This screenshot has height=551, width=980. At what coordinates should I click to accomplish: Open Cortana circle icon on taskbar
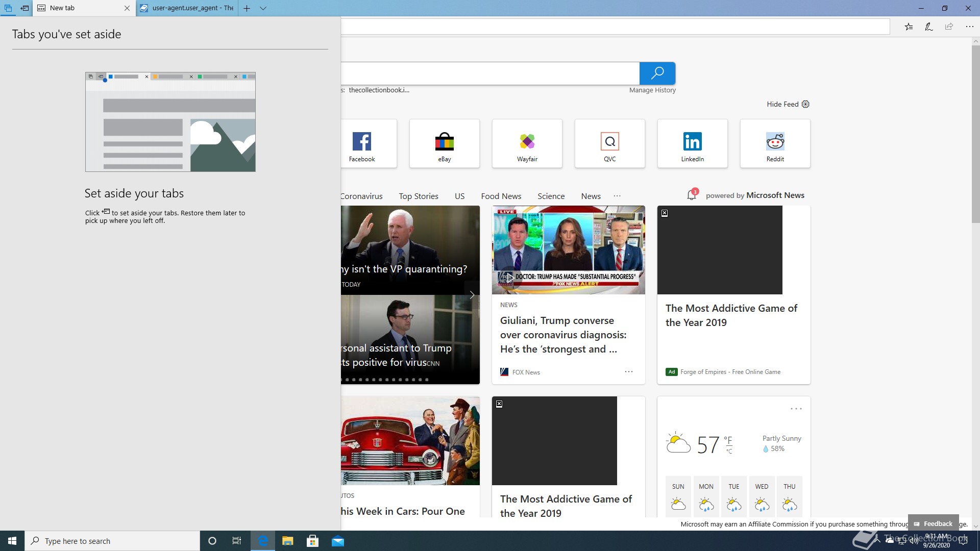point(212,541)
